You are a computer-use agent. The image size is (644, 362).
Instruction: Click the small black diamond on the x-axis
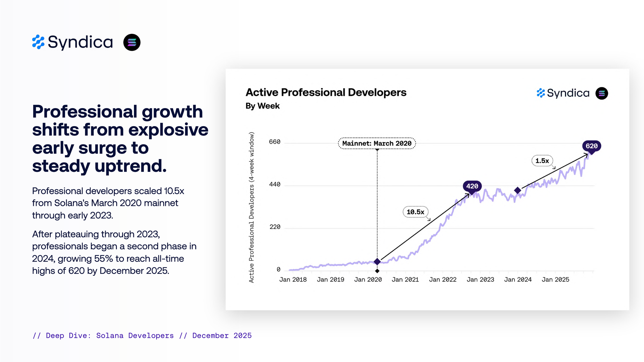377,271
